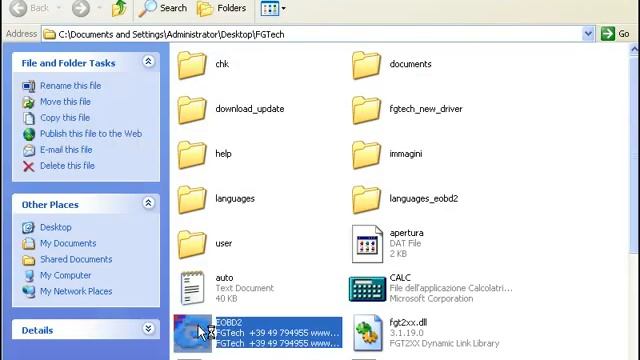Click the address bar path field
Image resolution: width=640 pixels, height=360 pixels.
[x=312, y=34]
